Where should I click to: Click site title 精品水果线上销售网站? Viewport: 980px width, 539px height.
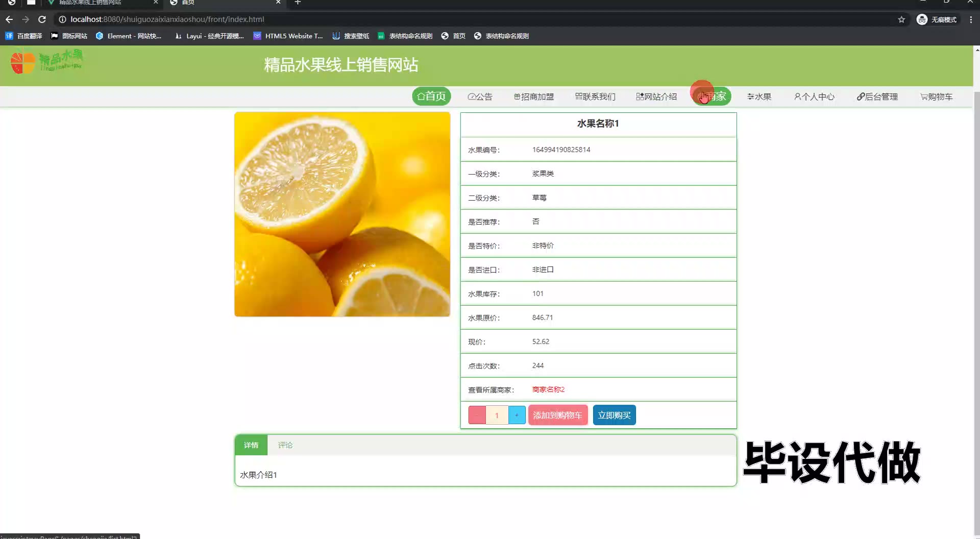pos(341,65)
